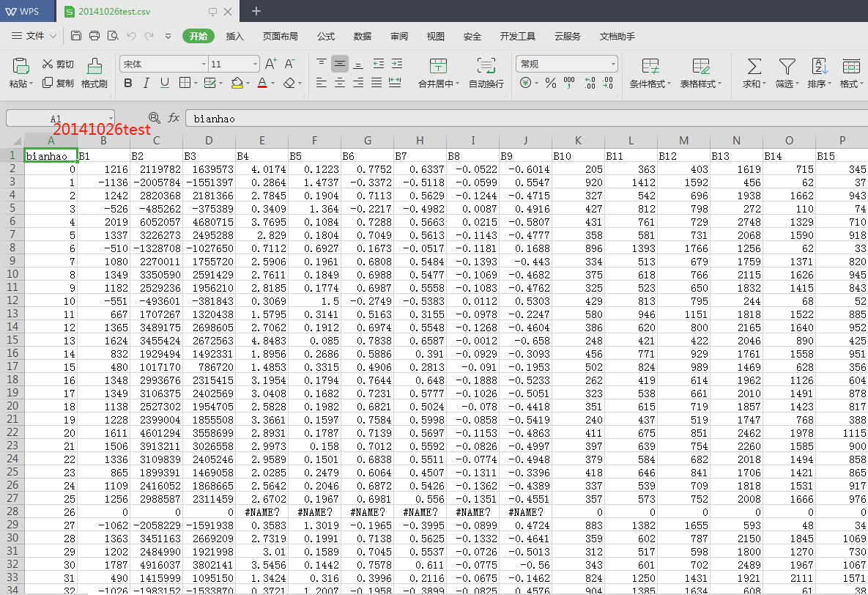Open the font name dropdown 宋体
Screen dimensions: 868x595
pos(204,64)
